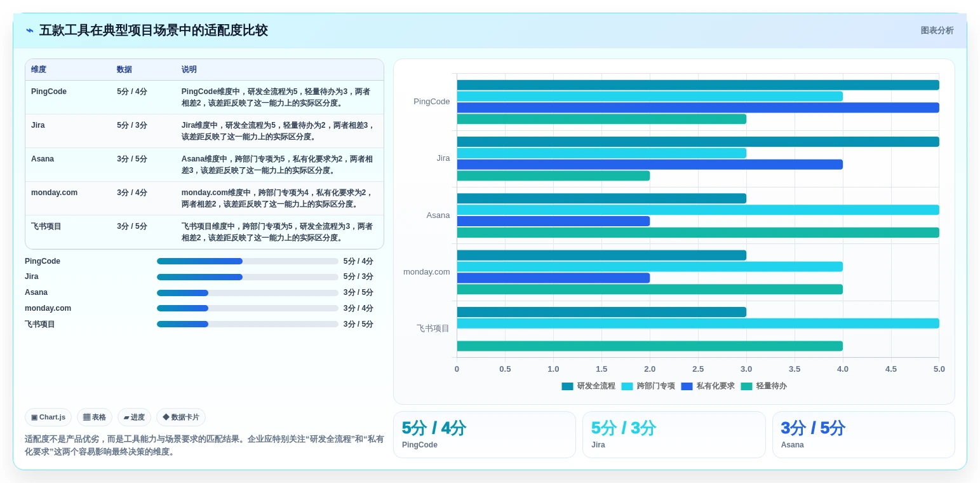Click the 5分 / 4分 cell in PingCode table row

[132, 92]
